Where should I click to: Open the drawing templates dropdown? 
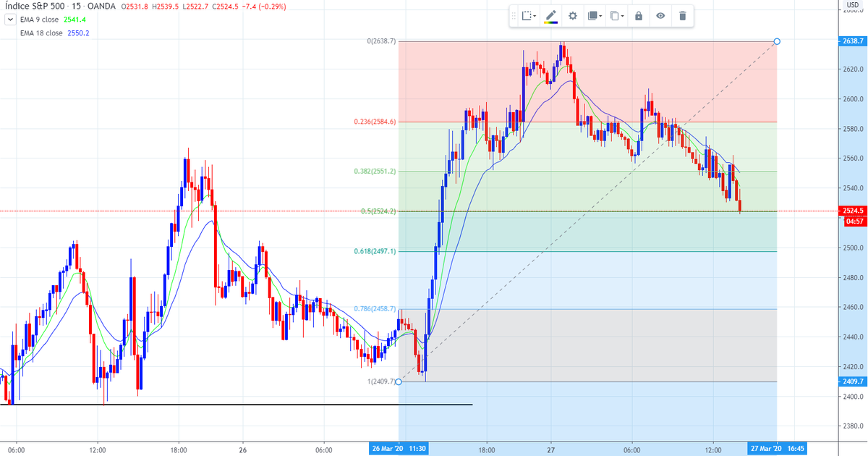pos(530,15)
